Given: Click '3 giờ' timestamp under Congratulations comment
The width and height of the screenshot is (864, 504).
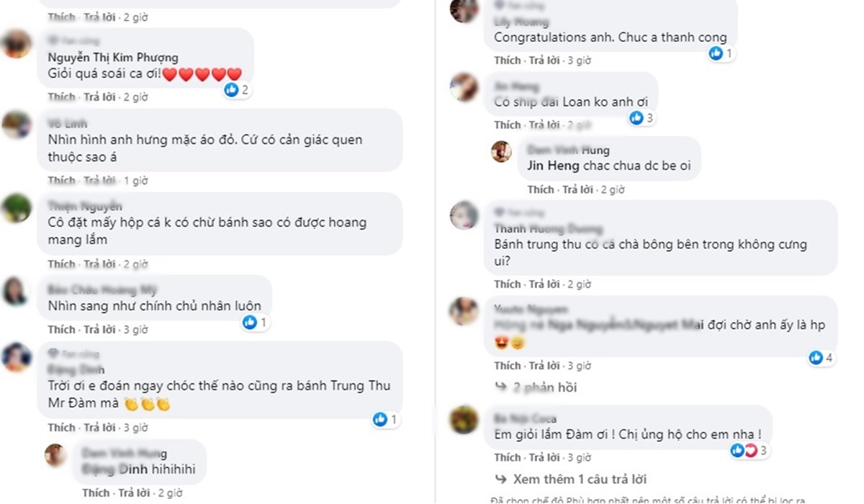Looking at the screenshot, I should 579,60.
